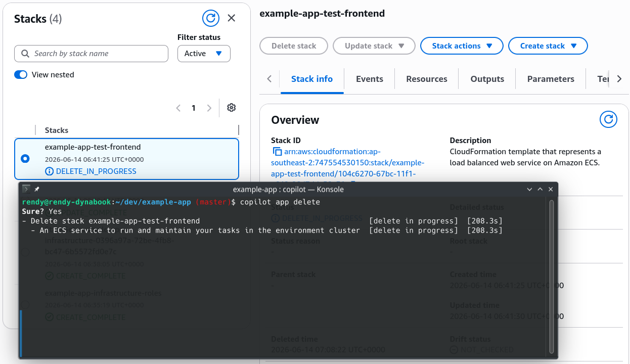Minimize the Konsole window
The width and height of the screenshot is (630, 364).
[529, 189]
